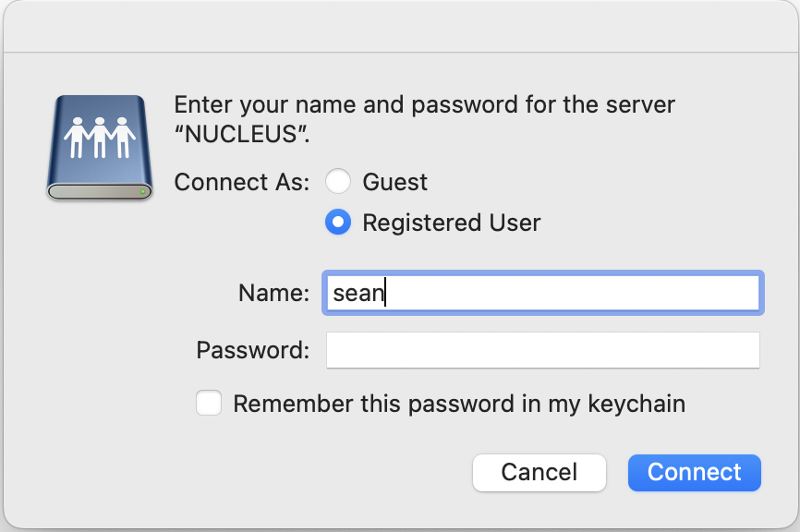Click the "Enter your name and password" prompt
The image size is (800, 532).
click(424, 103)
